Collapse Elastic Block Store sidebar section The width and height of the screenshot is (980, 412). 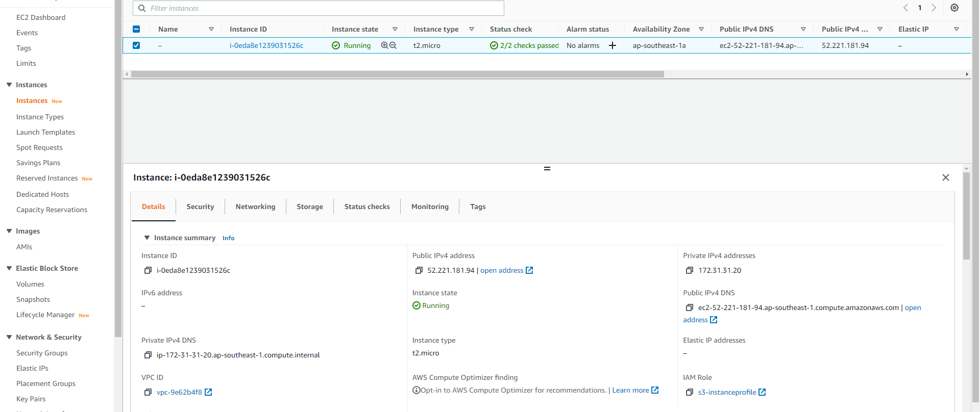(x=9, y=268)
